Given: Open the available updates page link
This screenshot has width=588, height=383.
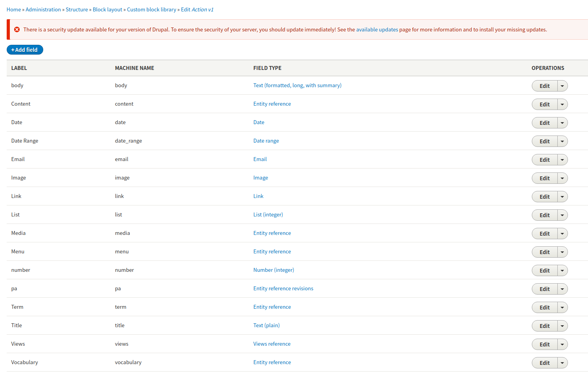Looking at the screenshot, I should [x=377, y=29].
